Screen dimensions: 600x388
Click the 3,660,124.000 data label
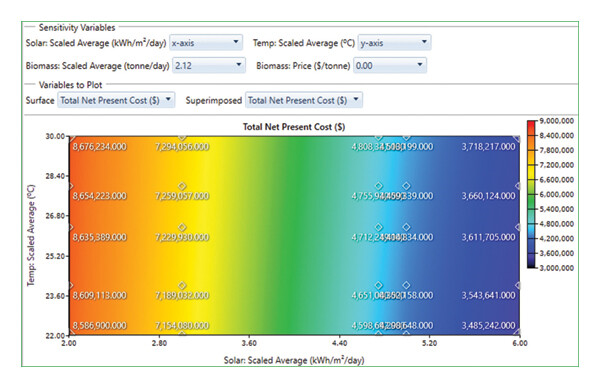488,196
